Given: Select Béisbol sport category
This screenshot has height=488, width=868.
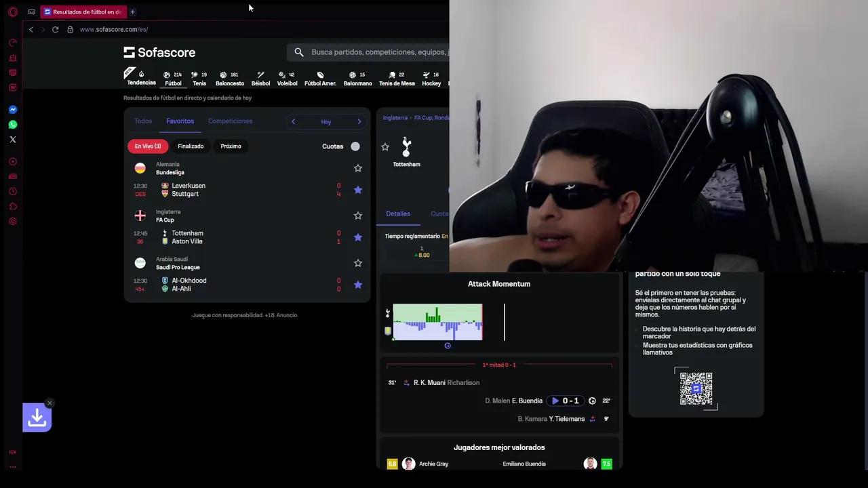Looking at the screenshot, I should pos(260,79).
